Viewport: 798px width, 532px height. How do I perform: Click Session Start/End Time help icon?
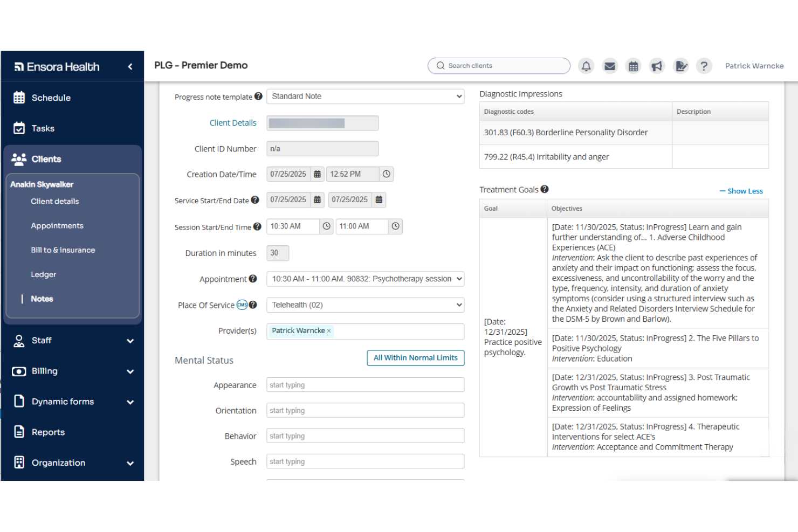tap(257, 227)
